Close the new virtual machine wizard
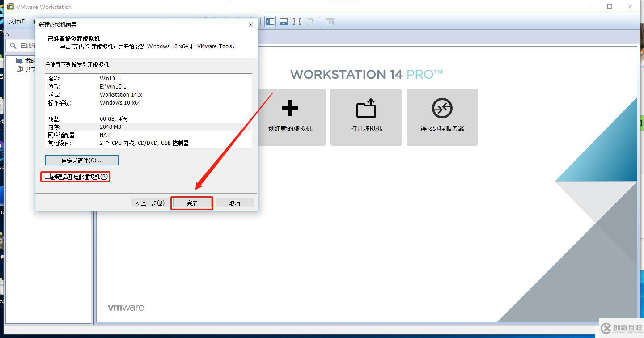The width and height of the screenshot is (644, 338). click(x=250, y=25)
